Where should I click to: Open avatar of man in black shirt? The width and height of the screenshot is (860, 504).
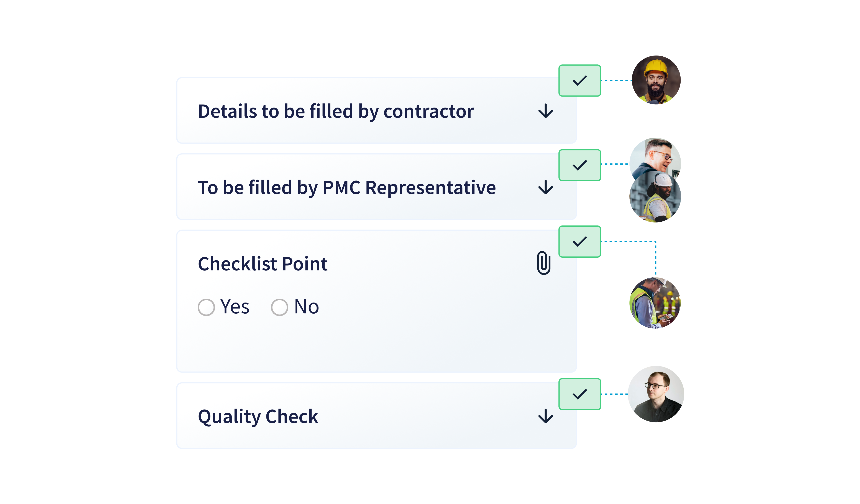(x=656, y=394)
